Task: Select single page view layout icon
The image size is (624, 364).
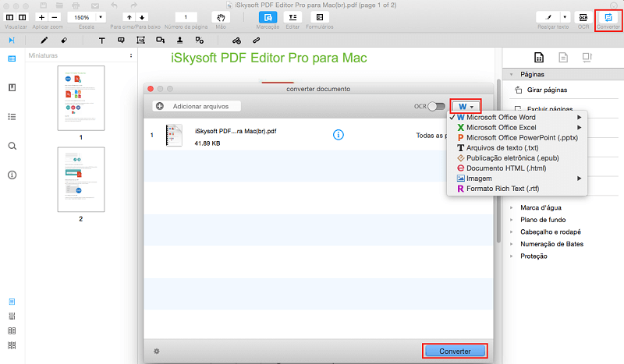Action: point(12,302)
